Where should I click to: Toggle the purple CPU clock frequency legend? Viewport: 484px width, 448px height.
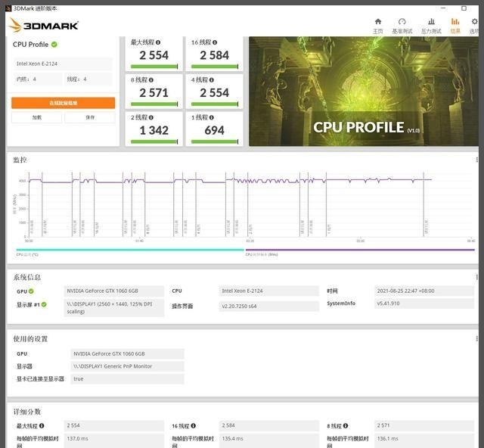coord(360,250)
